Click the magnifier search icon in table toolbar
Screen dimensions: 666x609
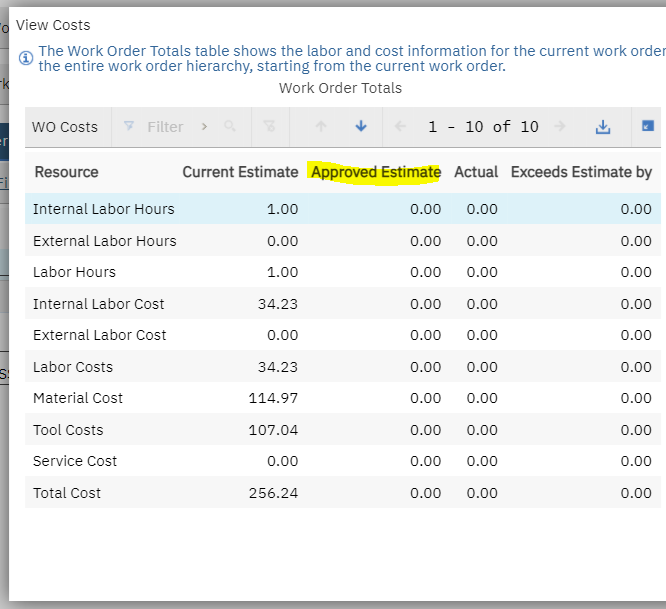click(x=230, y=126)
